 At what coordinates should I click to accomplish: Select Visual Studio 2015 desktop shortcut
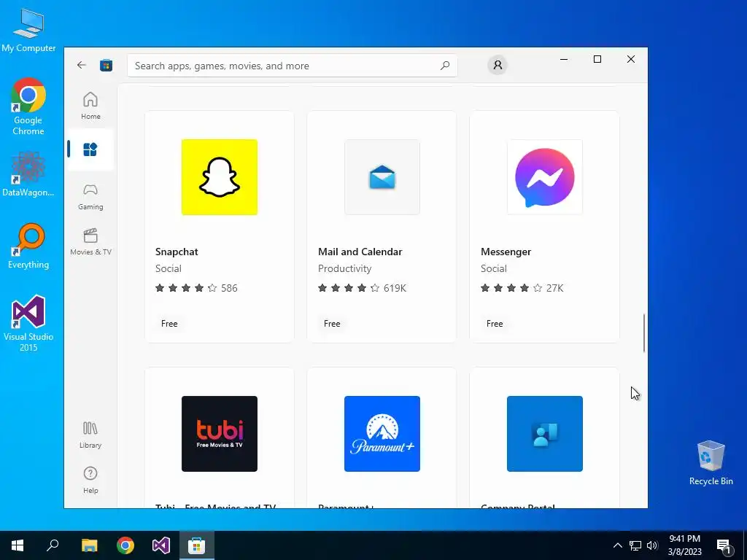[x=28, y=323]
